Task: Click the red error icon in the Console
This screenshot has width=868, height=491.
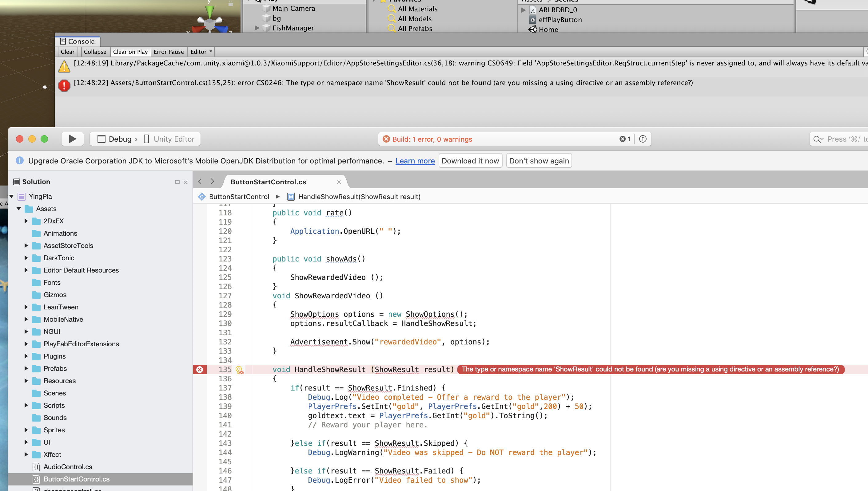Action: (64, 85)
